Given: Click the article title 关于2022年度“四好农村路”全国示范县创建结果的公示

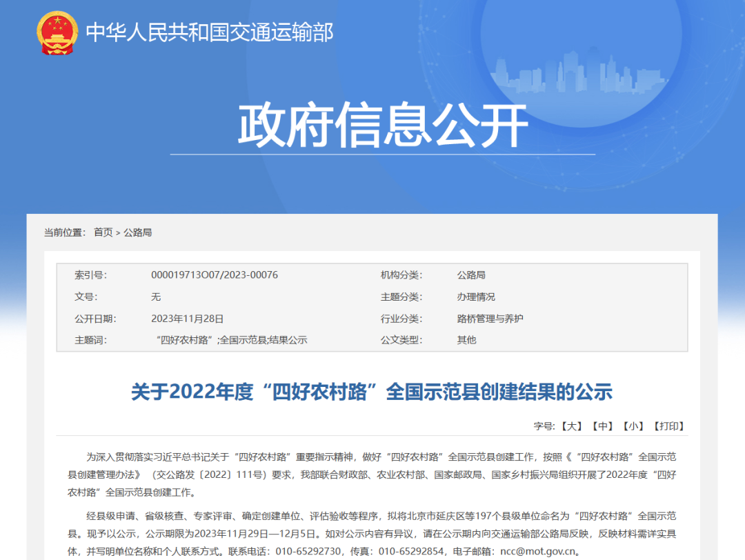Looking at the screenshot, I should click(372, 392).
